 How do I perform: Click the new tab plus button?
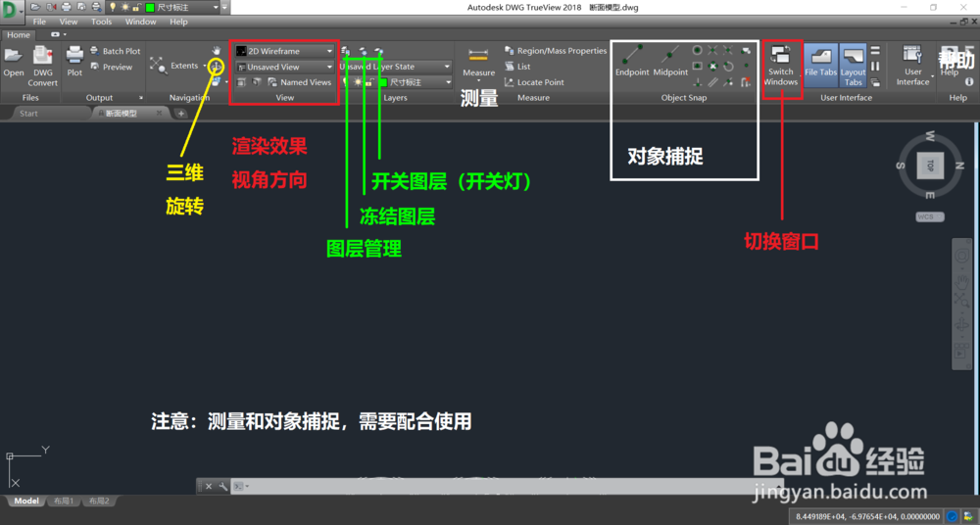pos(180,114)
